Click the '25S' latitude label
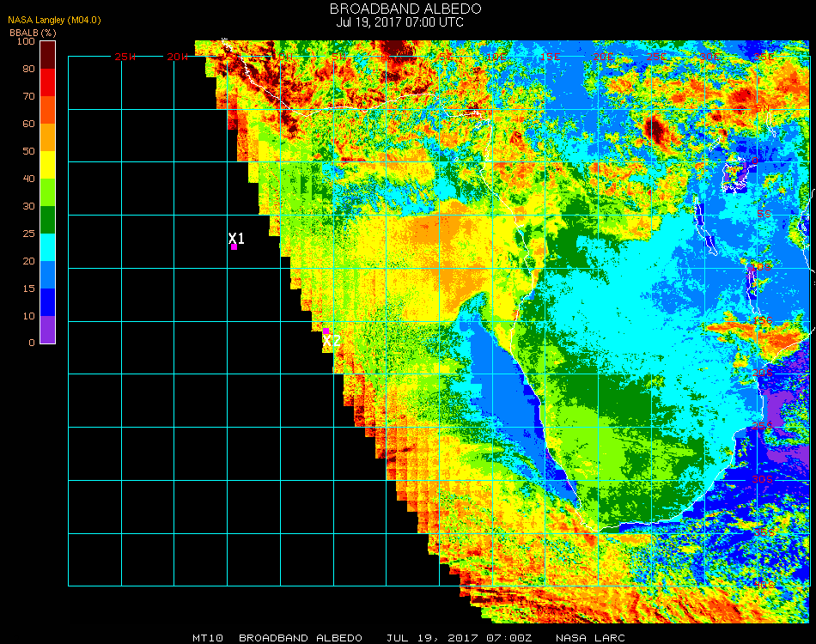This screenshot has width=816, height=644. tap(763, 426)
